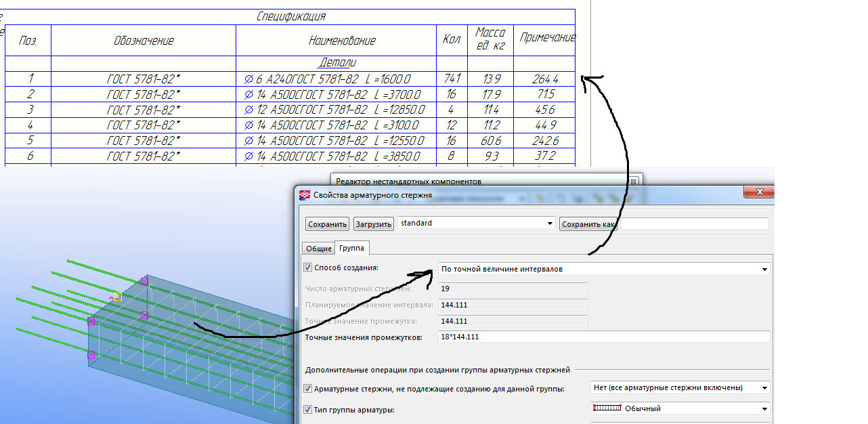Open the Обычный rebar group type dropdown
This screenshot has height=424, width=868.
click(x=764, y=408)
